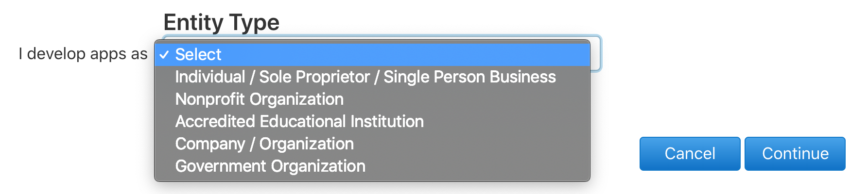
Task: Develop apps as Government Organization
Action: pos(270,166)
